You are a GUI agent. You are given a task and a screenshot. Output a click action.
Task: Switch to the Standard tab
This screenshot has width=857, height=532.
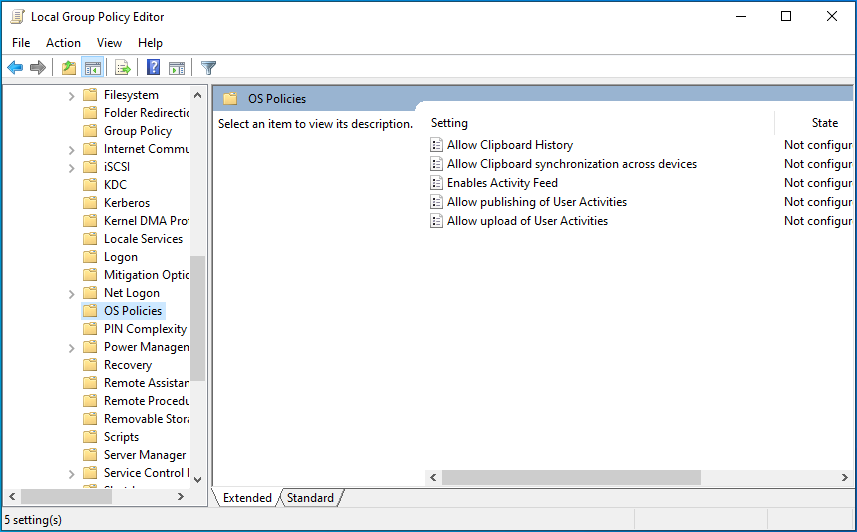tap(310, 498)
